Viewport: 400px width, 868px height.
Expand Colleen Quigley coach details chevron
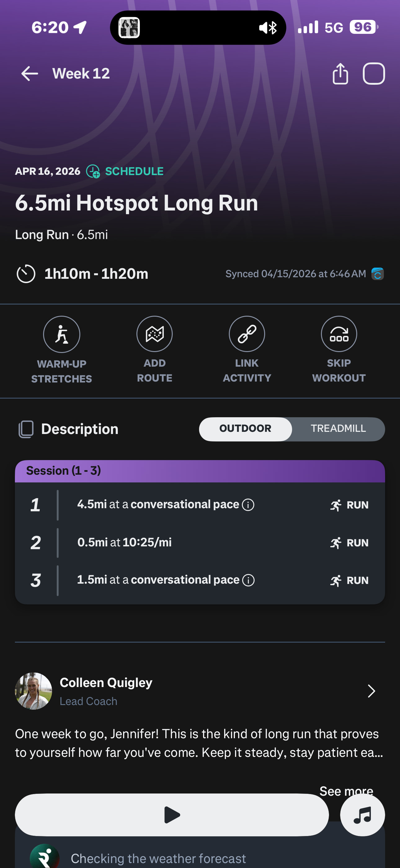coord(371,691)
